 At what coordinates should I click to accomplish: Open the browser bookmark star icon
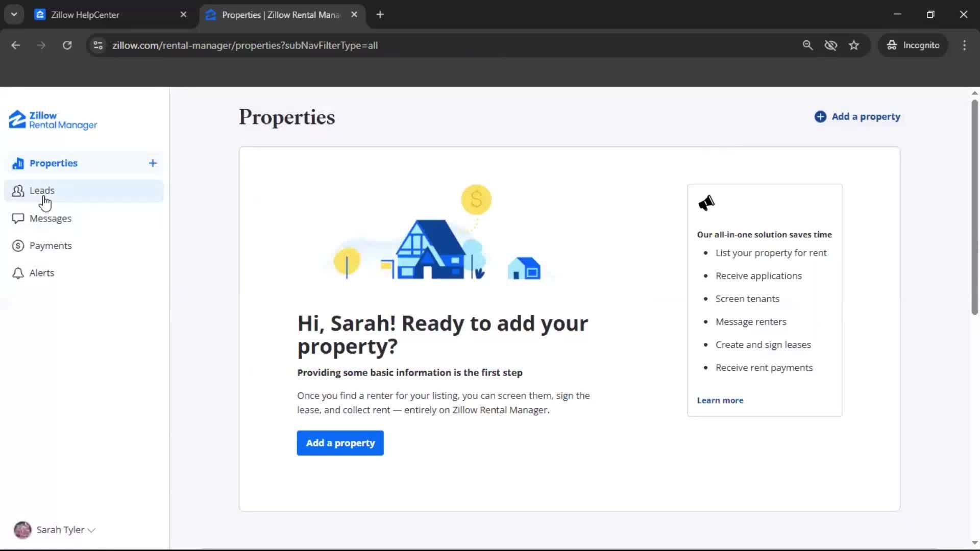pyautogui.click(x=854, y=45)
